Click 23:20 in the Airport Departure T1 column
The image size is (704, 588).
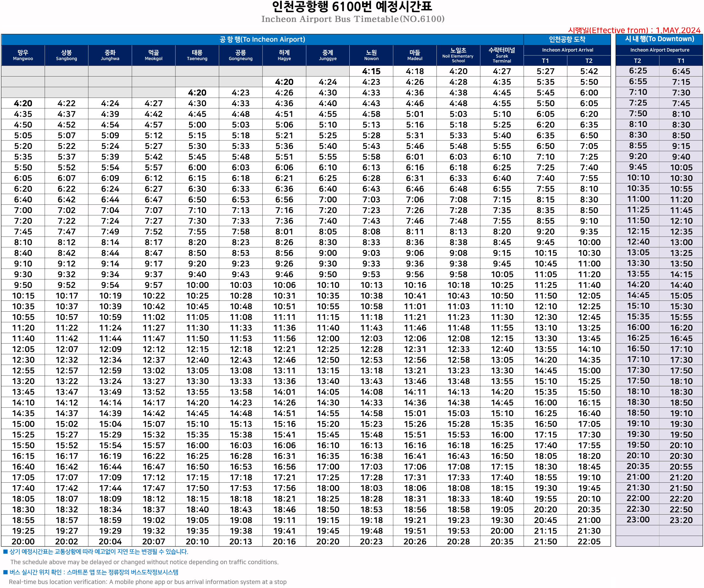(x=681, y=520)
